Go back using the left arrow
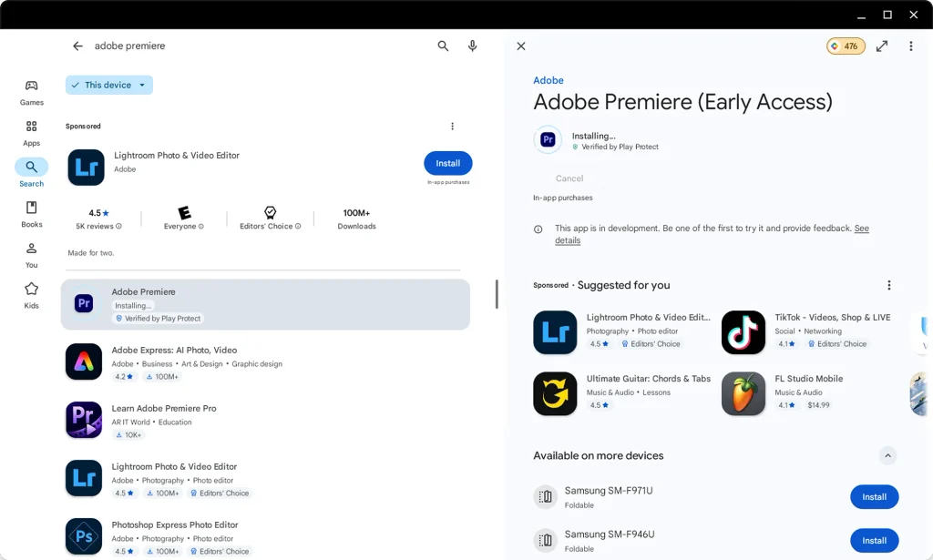This screenshot has width=933, height=560. (x=78, y=46)
